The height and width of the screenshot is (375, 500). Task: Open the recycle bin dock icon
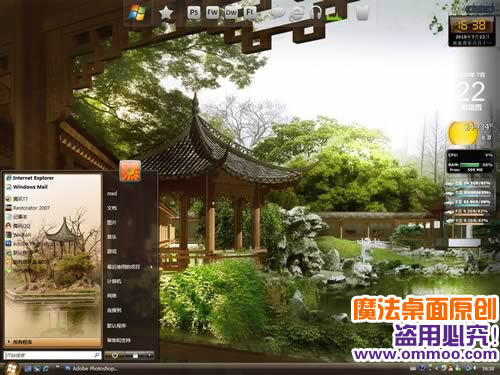[x=362, y=13]
